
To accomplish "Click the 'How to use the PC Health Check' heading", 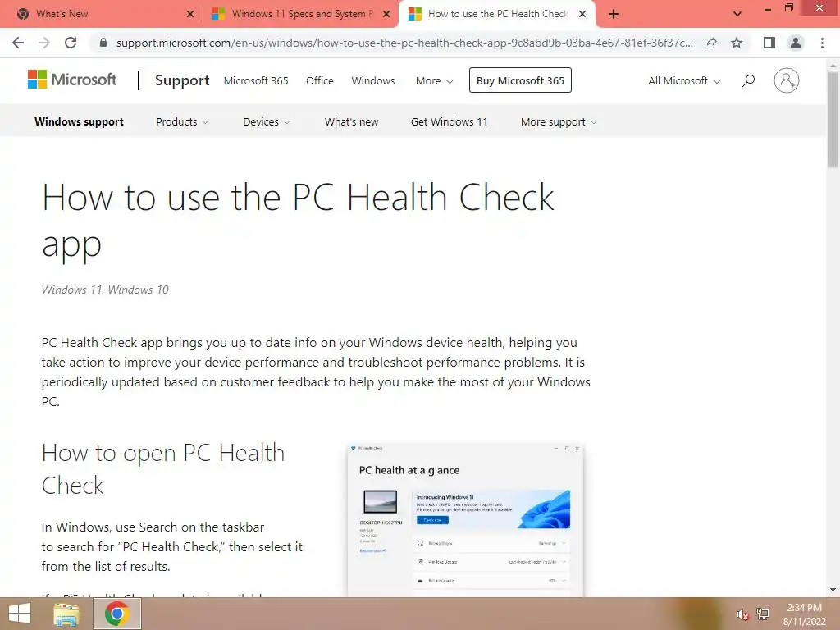I will click(x=298, y=221).
